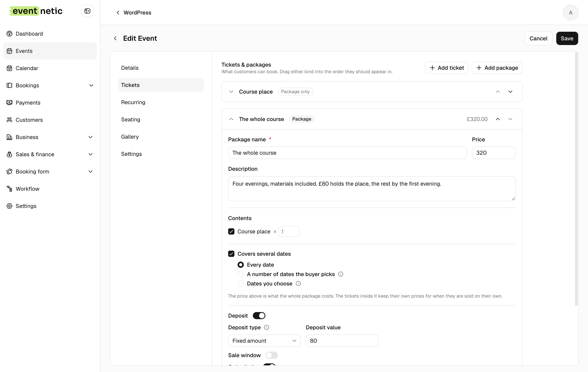Click the Deposit type info icon
This screenshot has height=372, width=588.
[x=267, y=327]
